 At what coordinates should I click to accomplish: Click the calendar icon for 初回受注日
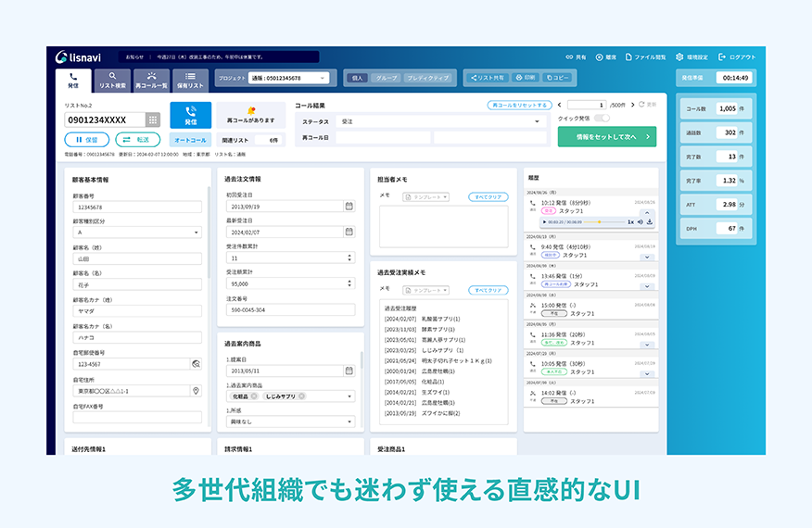(349, 206)
